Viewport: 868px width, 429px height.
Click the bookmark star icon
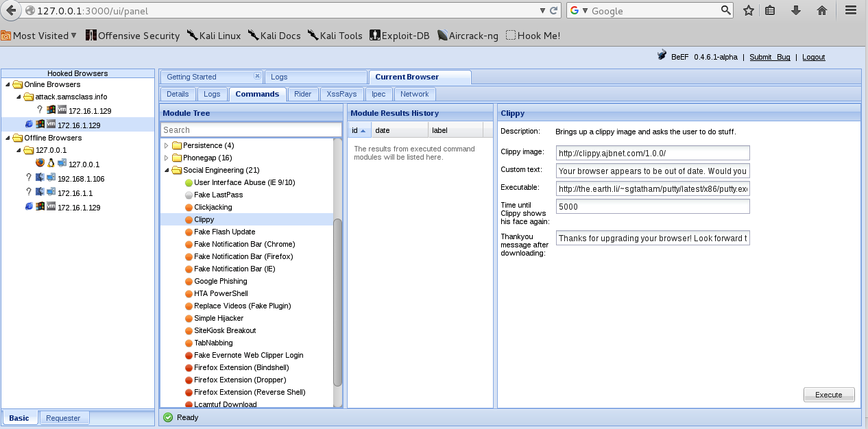pos(748,10)
